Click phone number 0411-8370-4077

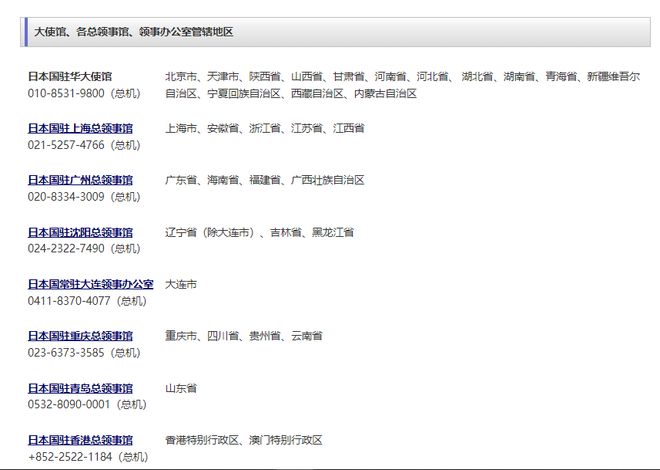coord(69,301)
